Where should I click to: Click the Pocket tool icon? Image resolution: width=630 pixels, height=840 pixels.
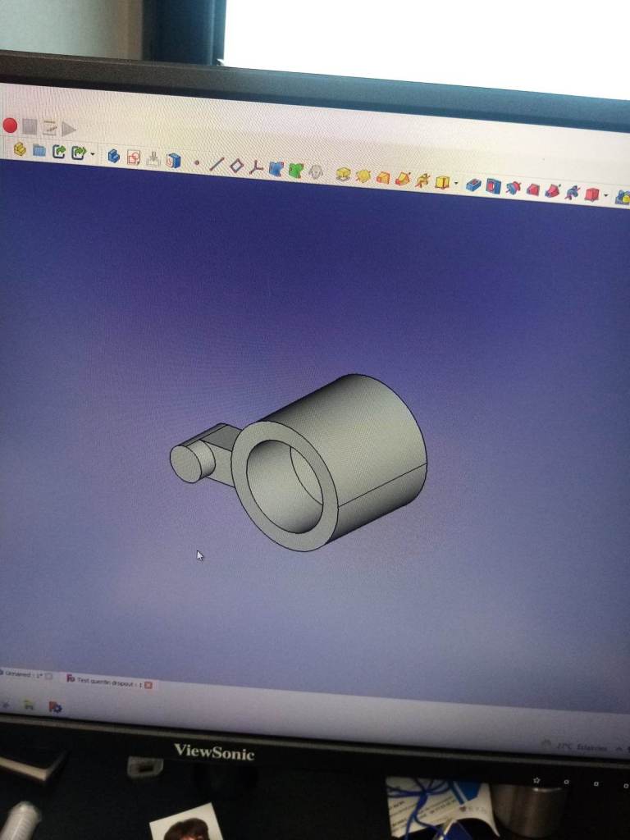pos(473,185)
